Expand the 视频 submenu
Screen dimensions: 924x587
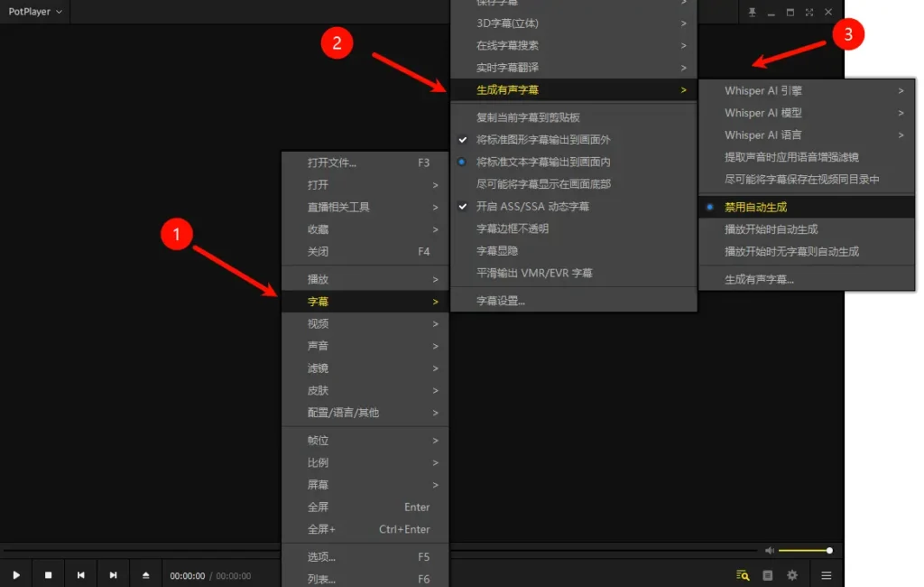[x=365, y=324]
